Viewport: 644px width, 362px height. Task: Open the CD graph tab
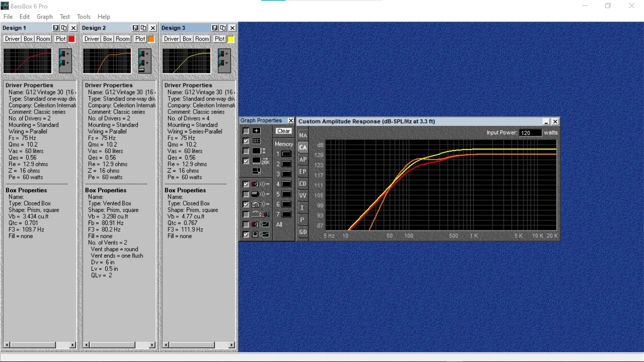click(303, 183)
